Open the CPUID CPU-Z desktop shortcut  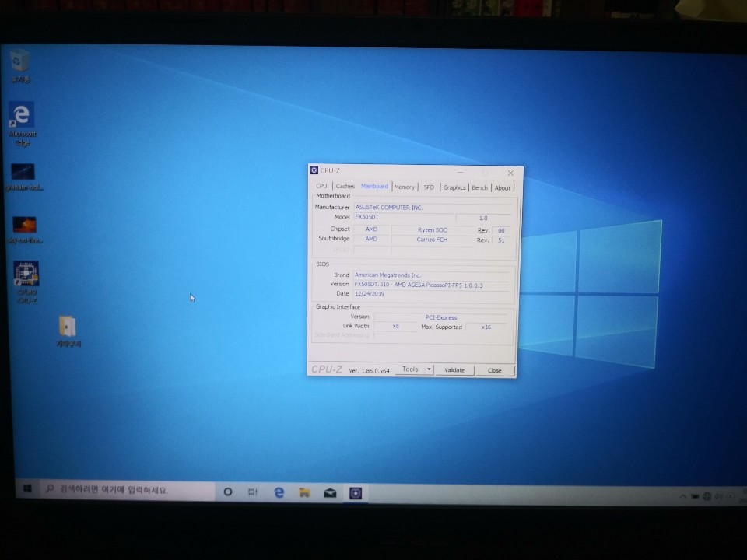coord(26,282)
